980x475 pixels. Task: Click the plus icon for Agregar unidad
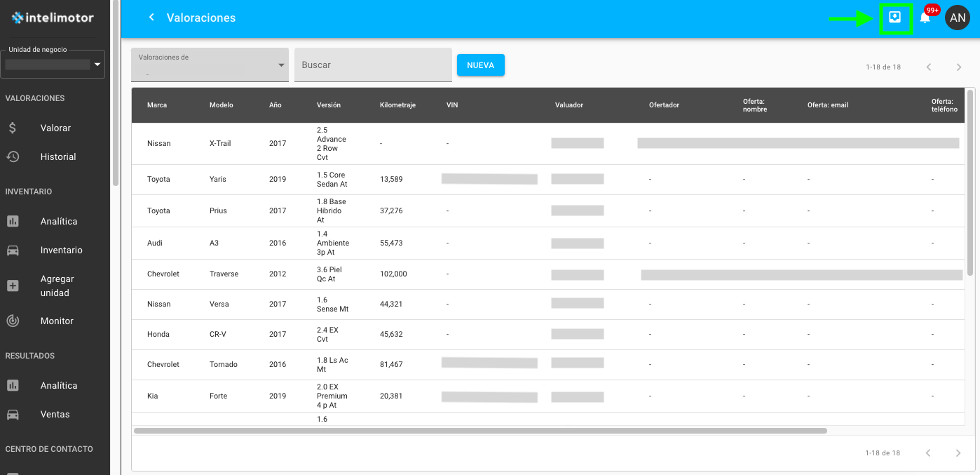click(13, 286)
